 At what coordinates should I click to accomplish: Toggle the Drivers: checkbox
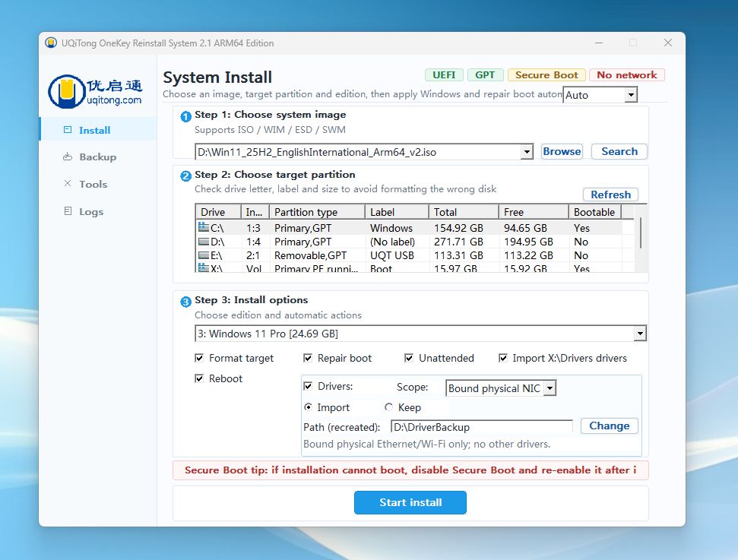click(x=308, y=386)
